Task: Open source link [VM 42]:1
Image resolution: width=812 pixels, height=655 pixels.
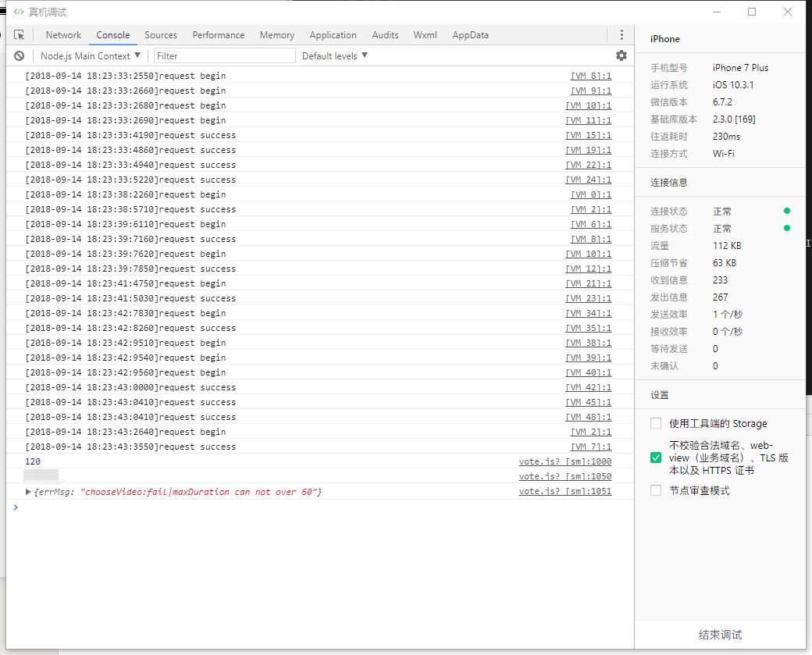Action: [588, 387]
